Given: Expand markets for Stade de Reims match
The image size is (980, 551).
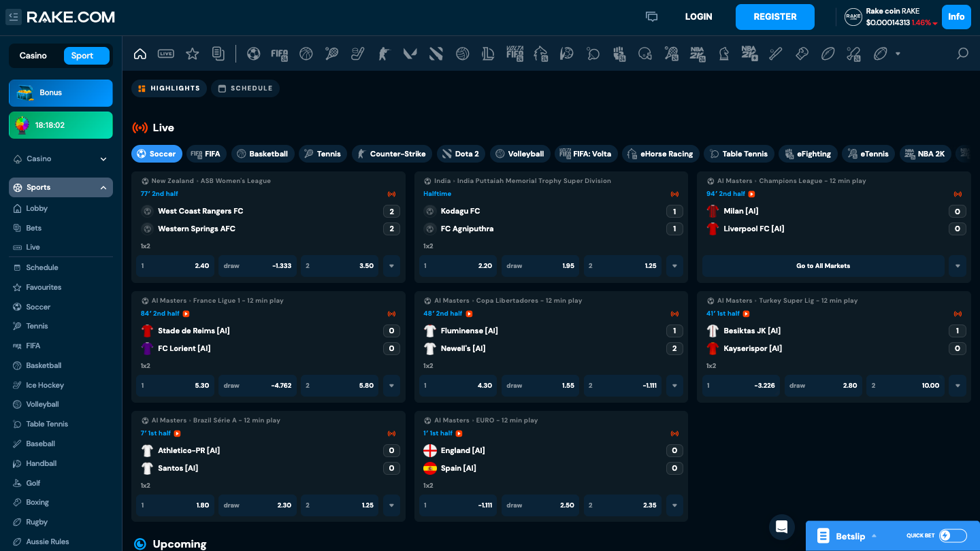Looking at the screenshot, I should click(391, 386).
